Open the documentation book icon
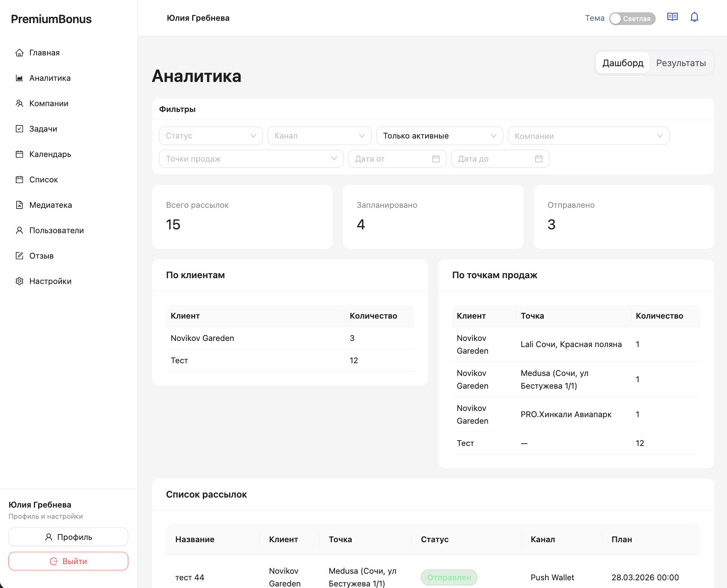The height and width of the screenshot is (588, 727). [672, 17]
